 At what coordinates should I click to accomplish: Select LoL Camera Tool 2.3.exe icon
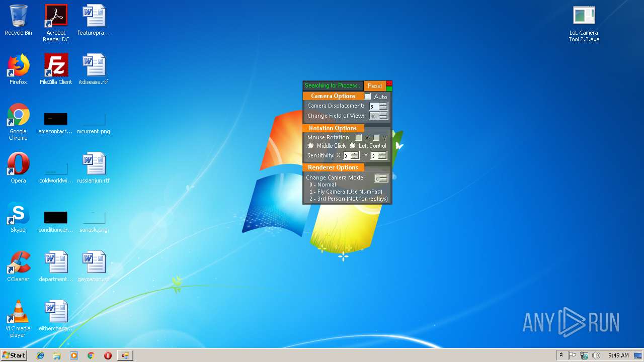[584, 24]
